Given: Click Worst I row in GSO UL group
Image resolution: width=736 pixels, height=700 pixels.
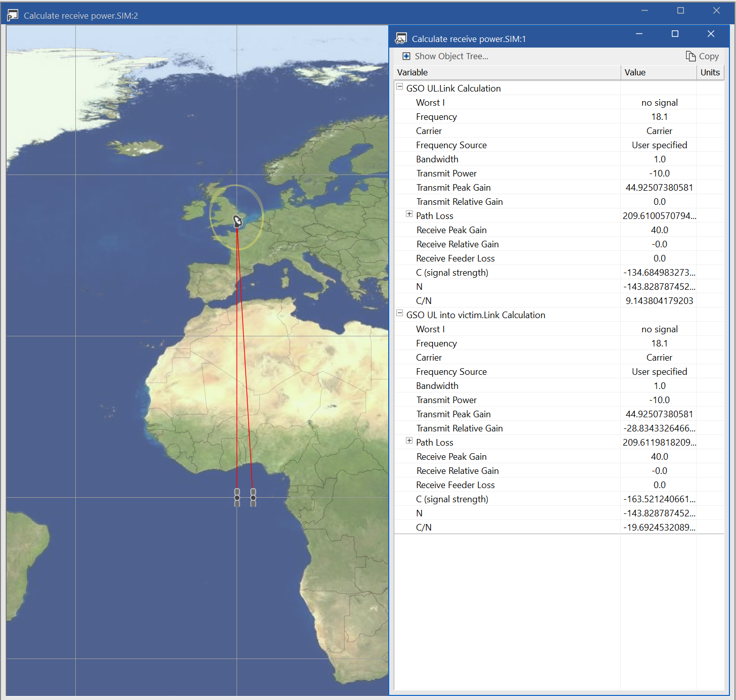Looking at the screenshot, I should (559, 102).
